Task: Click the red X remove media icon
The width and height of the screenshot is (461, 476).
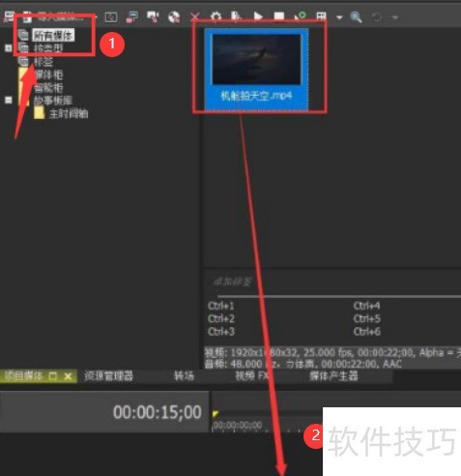Action: click(x=195, y=16)
